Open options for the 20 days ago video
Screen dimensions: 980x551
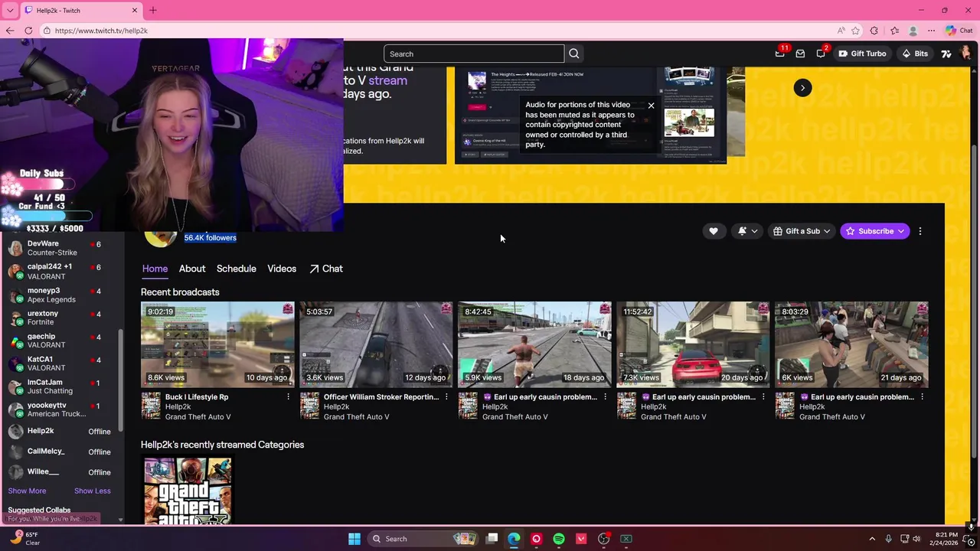pyautogui.click(x=763, y=397)
